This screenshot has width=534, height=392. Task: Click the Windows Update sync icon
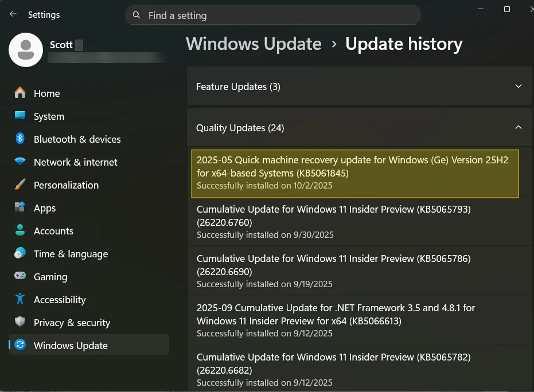20,344
